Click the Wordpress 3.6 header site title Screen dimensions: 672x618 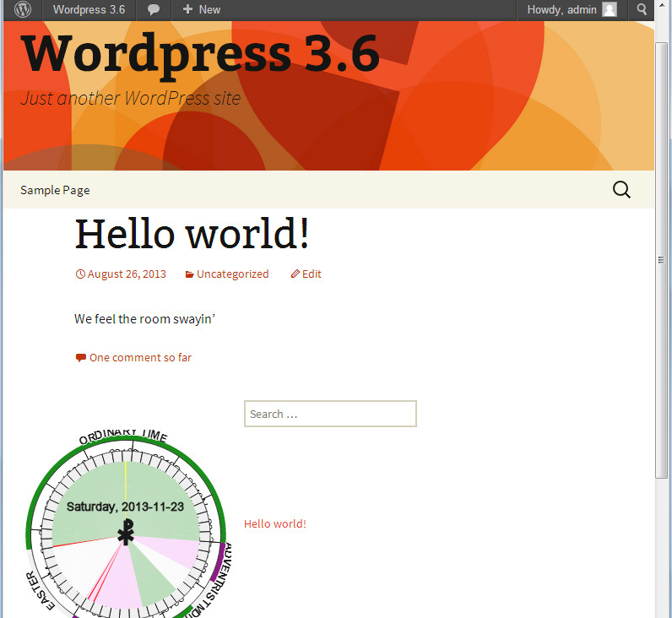(200, 55)
